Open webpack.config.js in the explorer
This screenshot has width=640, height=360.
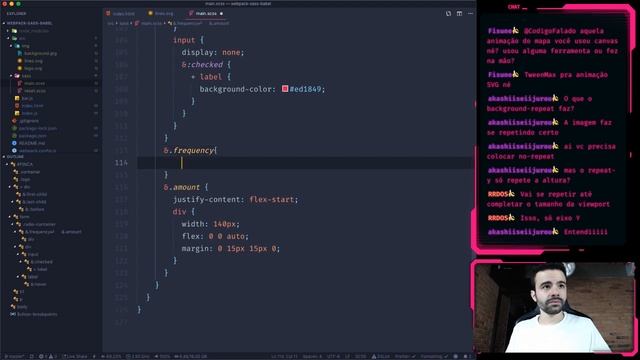38,151
